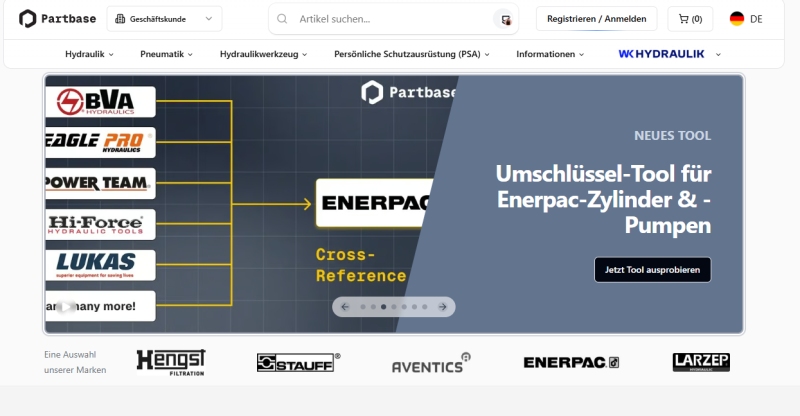Viewport: 800px width, 416px height.
Task: Click Registrieren / Anmelden button
Action: 596,19
